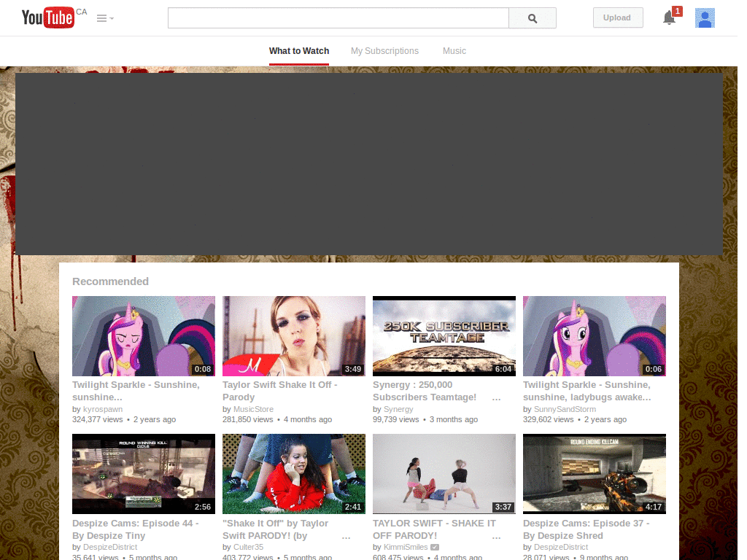Open title 'Synergy : 250,000 Subscribers Teamtage!'
The width and height of the screenshot is (747, 560).
425,391
